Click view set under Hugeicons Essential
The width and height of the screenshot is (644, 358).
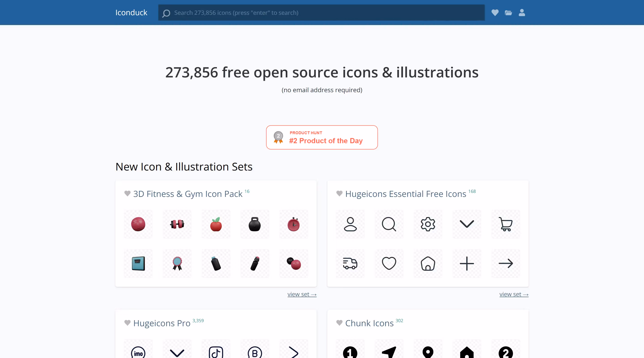coord(514,294)
